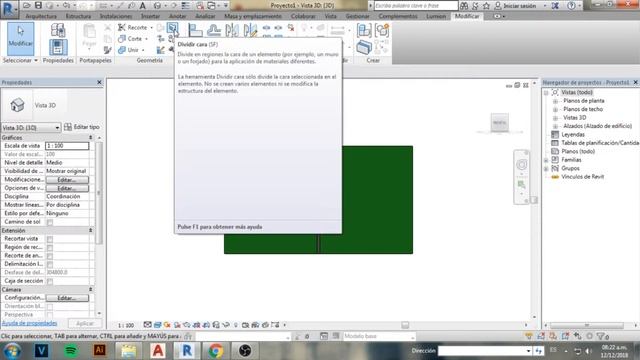Click the Corte geometry tool

click(x=130, y=39)
